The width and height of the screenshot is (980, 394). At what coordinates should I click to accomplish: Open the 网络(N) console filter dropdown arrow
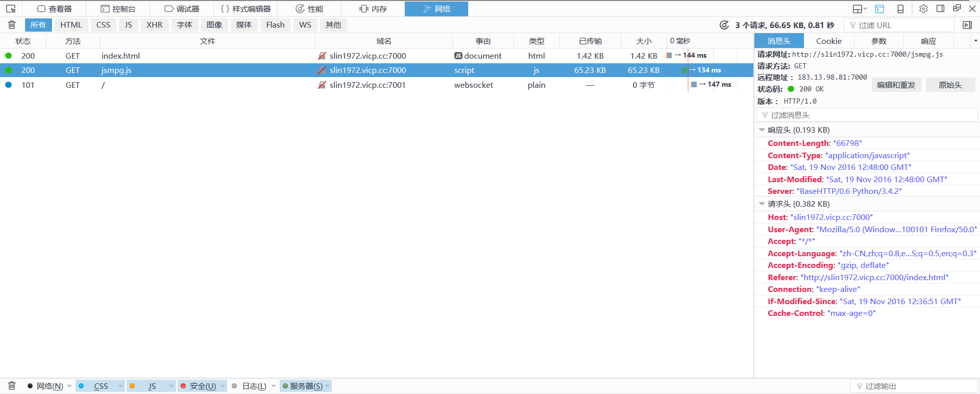pos(69,386)
